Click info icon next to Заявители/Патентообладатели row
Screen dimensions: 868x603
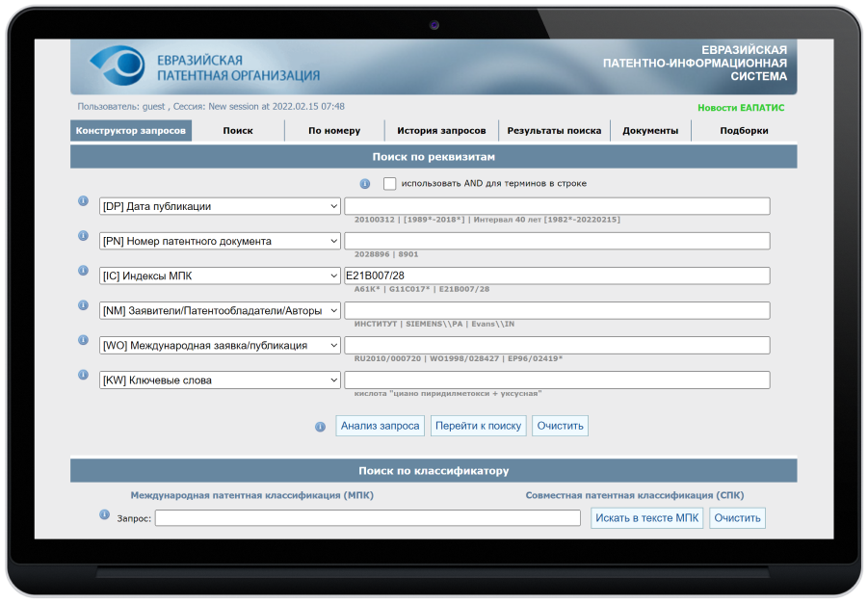pos(83,305)
